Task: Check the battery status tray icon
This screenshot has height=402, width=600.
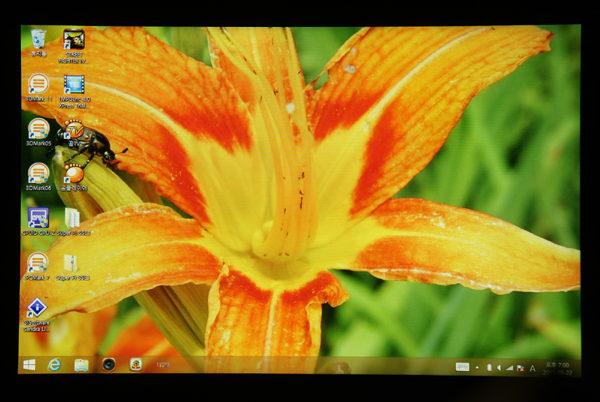Action: click(x=489, y=368)
